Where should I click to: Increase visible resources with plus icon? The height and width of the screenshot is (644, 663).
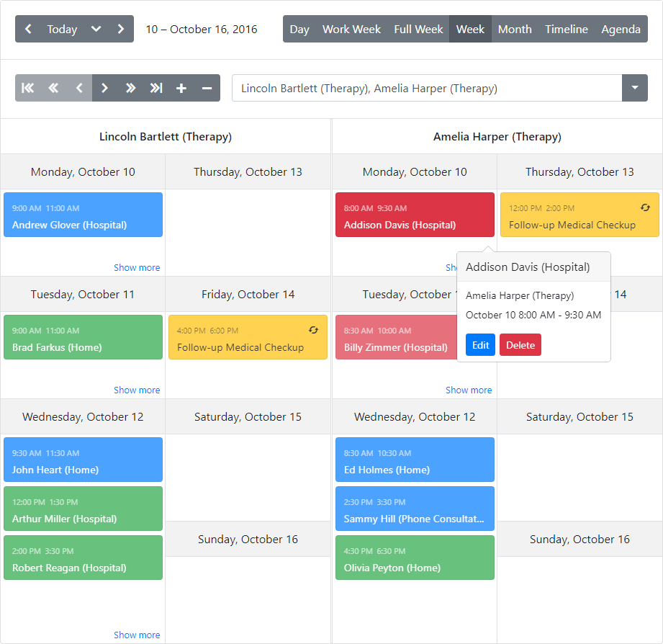[x=181, y=89]
